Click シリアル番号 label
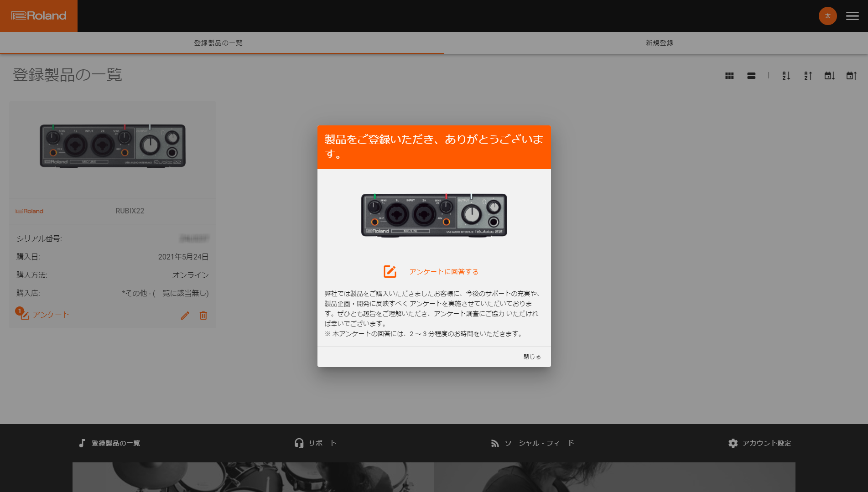 point(39,238)
